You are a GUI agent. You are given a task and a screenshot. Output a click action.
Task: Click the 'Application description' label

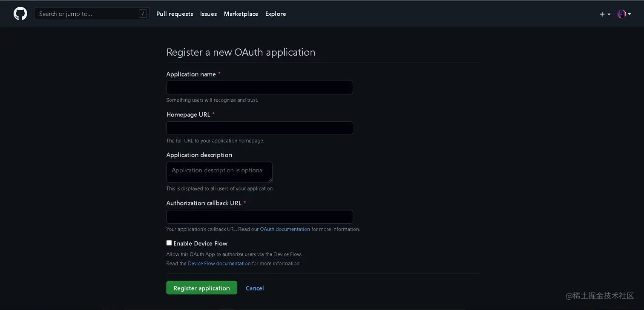click(x=199, y=155)
